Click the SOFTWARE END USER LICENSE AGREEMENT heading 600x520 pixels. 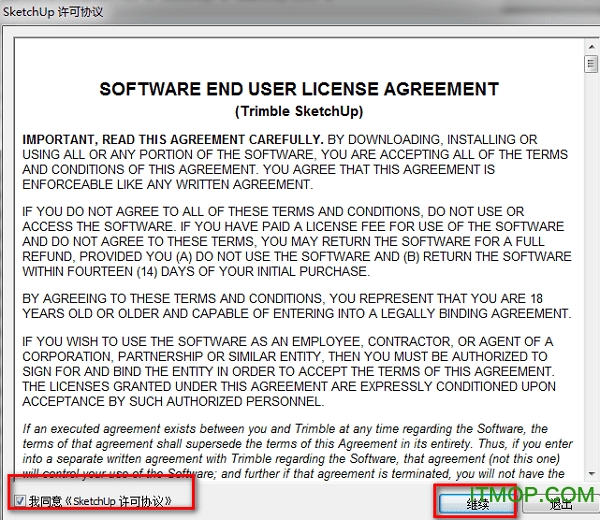tap(298, 89)
